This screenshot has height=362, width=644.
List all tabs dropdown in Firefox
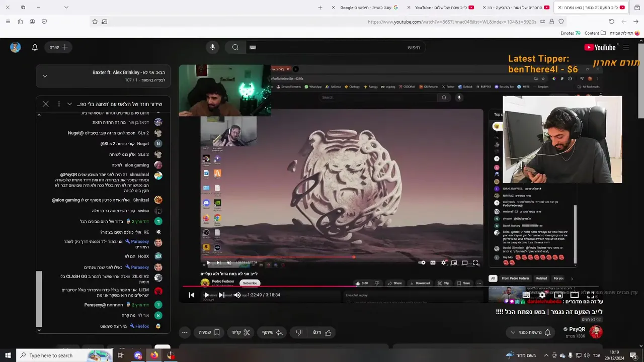tap(66, 8)
